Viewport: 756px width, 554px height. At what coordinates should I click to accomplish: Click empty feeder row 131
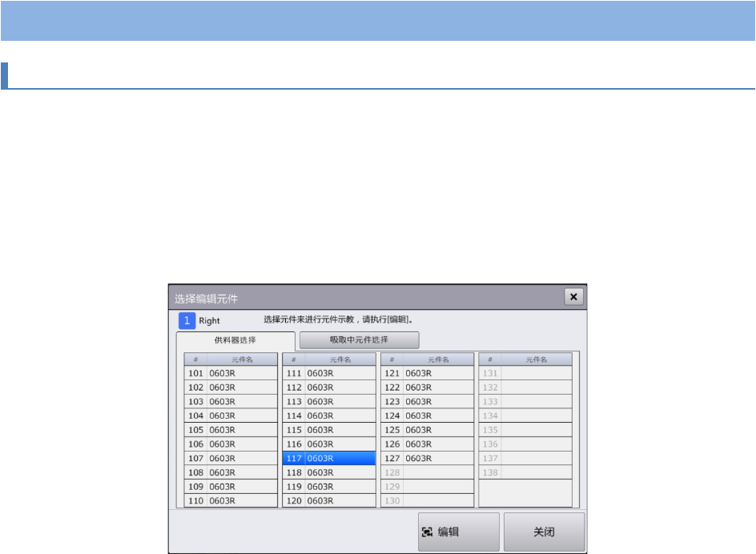[525, 373]
